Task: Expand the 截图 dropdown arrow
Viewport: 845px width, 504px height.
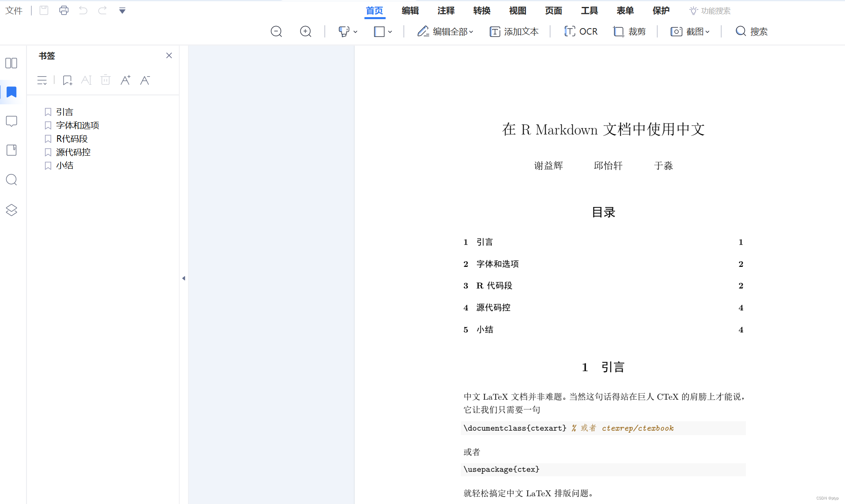Action: pos(708,32)
